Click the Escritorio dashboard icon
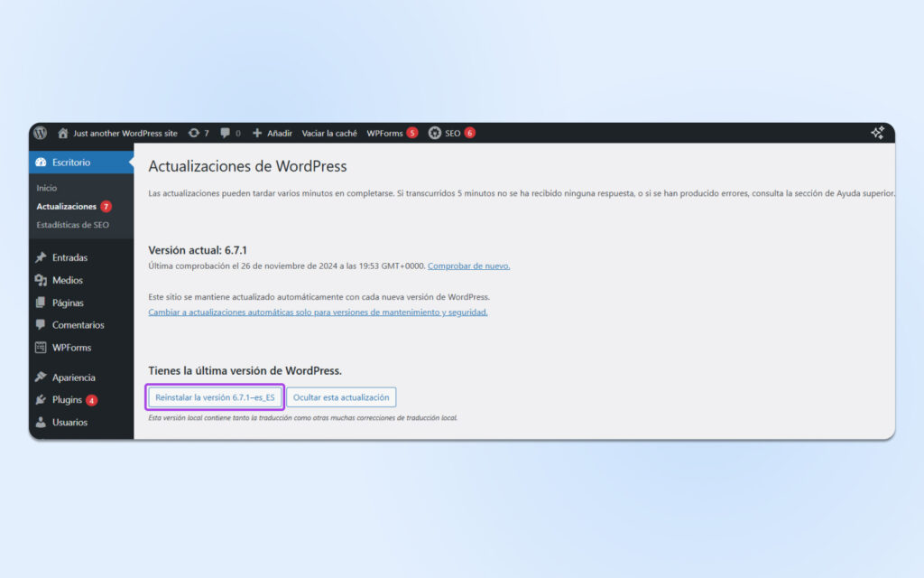This screenshot has height=578, width=924. pos(41,163)
